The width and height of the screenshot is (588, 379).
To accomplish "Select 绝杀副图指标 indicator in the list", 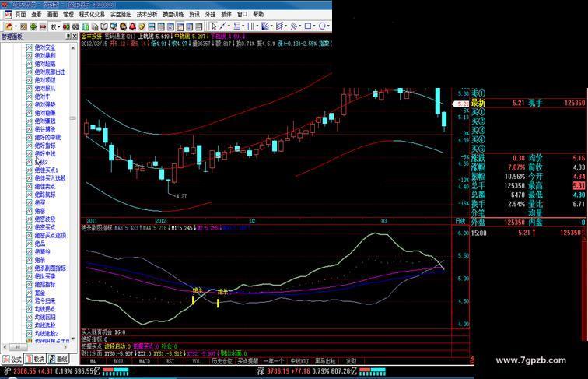I will (x=51, y=268).
